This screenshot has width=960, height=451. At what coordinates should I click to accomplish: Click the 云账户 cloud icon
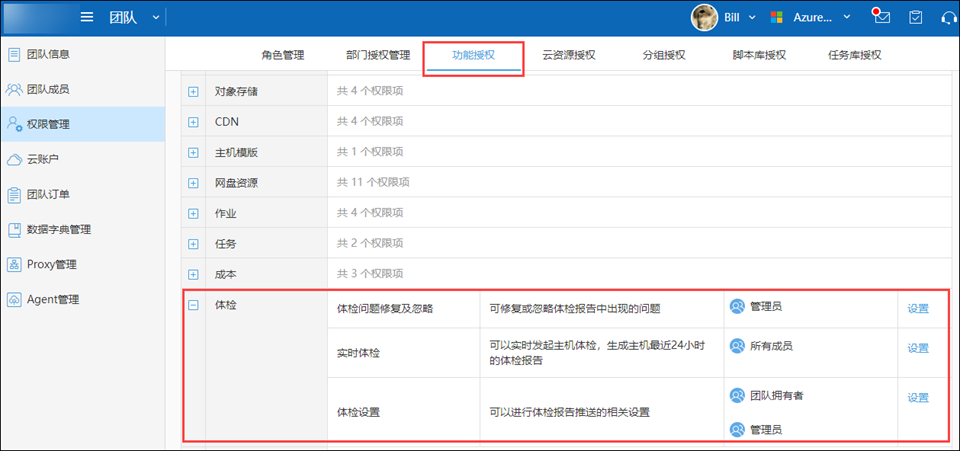click(13, 160)
